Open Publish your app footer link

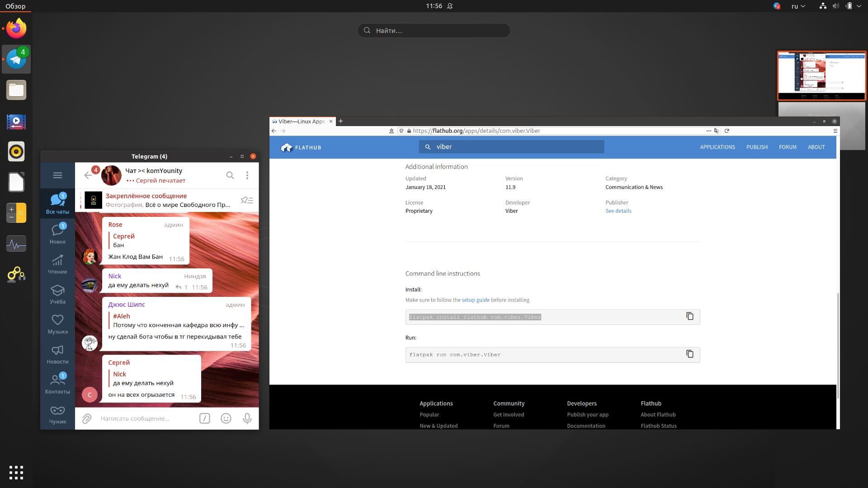(588, 415)
